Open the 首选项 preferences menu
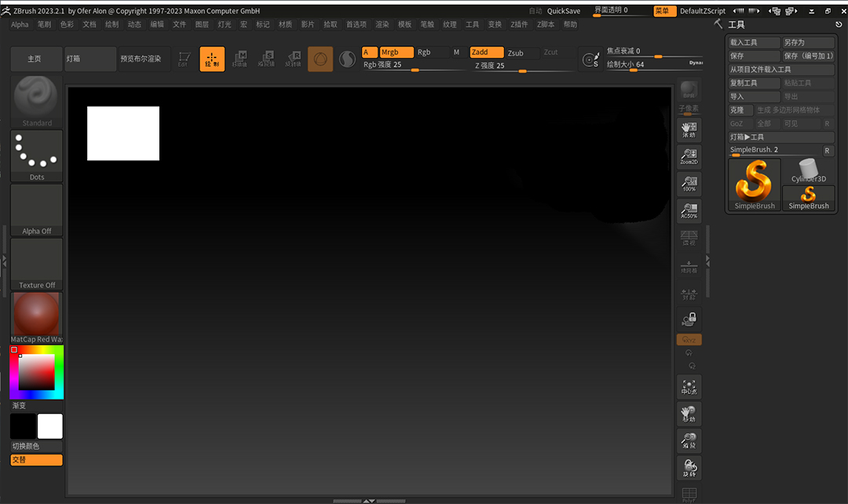The height and width of the screenshot is (504, 848). (x=356, y=24)
